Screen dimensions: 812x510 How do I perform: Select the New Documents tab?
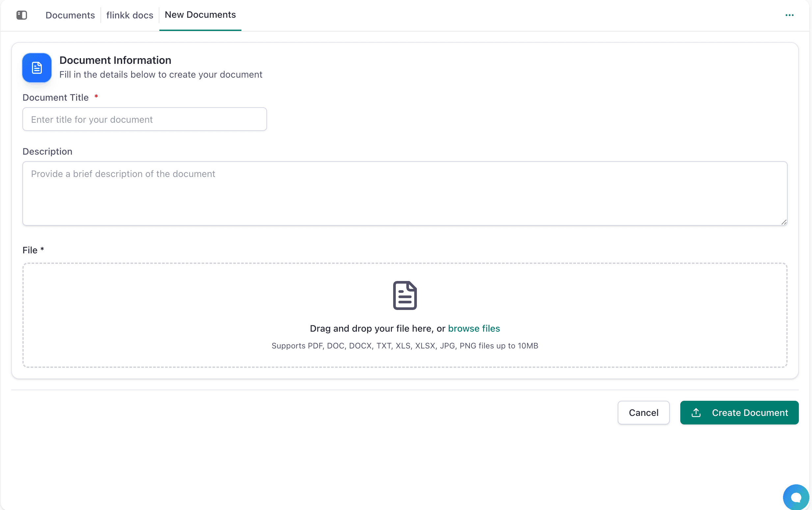coord(200,15)
